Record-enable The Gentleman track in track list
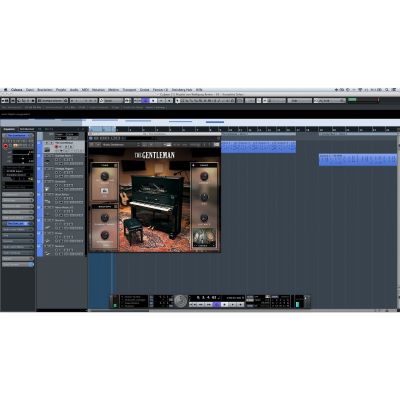 [x=57, y=146]
